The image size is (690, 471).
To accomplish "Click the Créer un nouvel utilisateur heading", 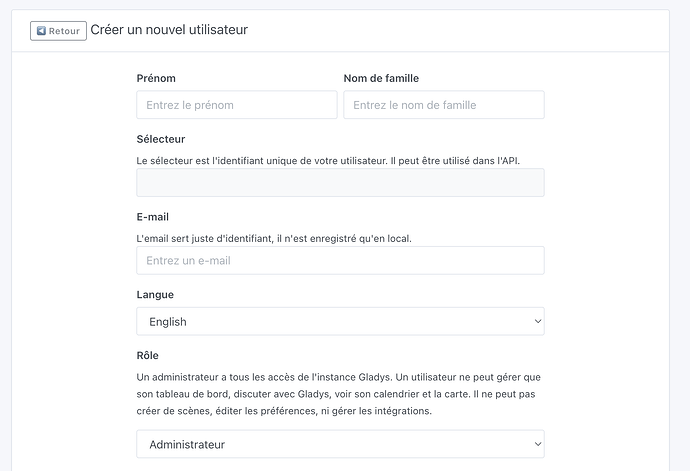I will coord(169,30).
